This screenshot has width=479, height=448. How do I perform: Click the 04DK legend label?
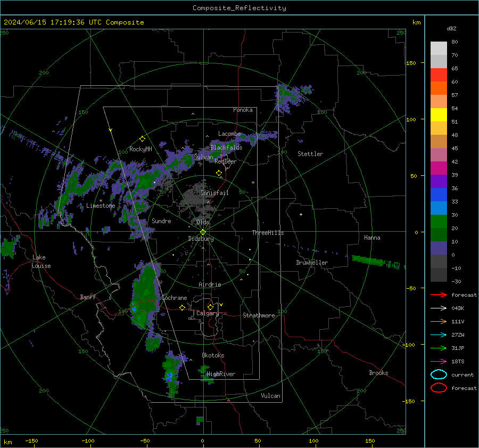point(458,308)
